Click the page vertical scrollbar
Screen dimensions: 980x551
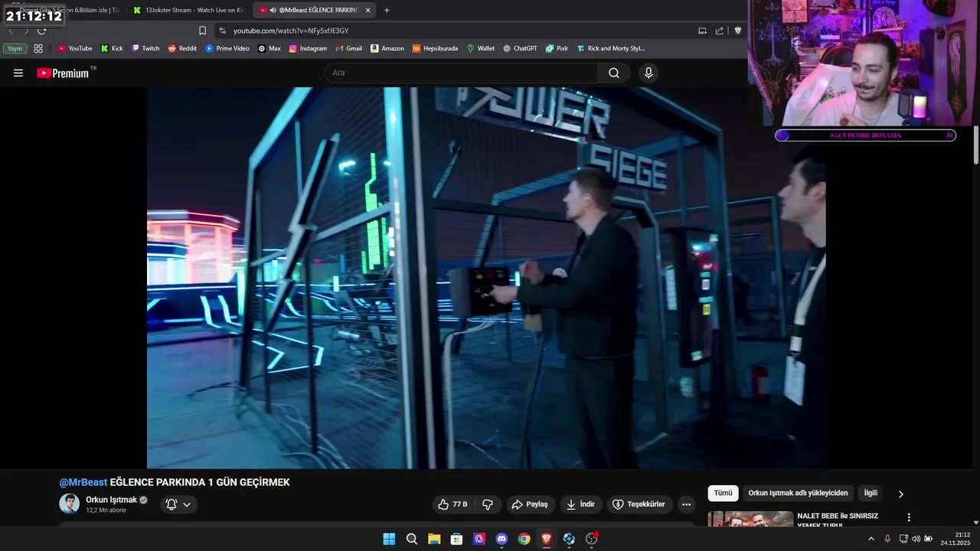pos(976,145)
